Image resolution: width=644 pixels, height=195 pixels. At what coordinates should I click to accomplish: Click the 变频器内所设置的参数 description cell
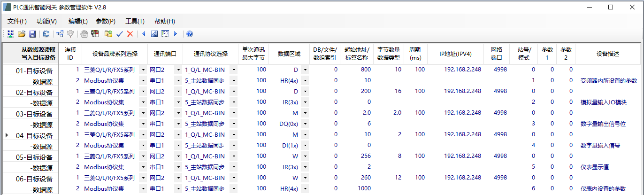(608, 80)
